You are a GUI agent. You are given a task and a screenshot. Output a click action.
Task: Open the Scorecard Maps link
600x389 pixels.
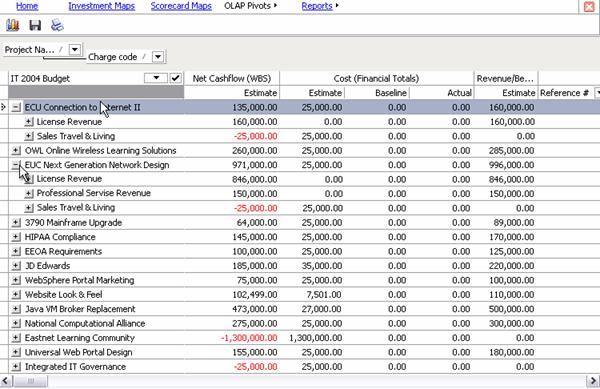[x=181, y=6]
